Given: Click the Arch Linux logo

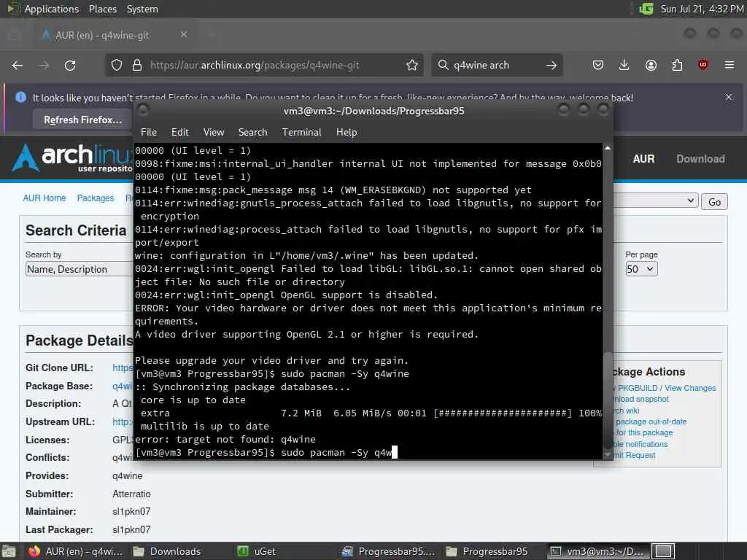Looking at the screenshot, I should pyautogui.click(x=72, y=157).
